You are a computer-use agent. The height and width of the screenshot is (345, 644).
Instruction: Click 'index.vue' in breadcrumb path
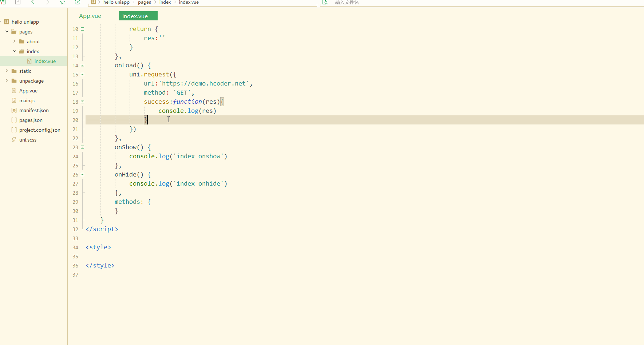point(189,2)
